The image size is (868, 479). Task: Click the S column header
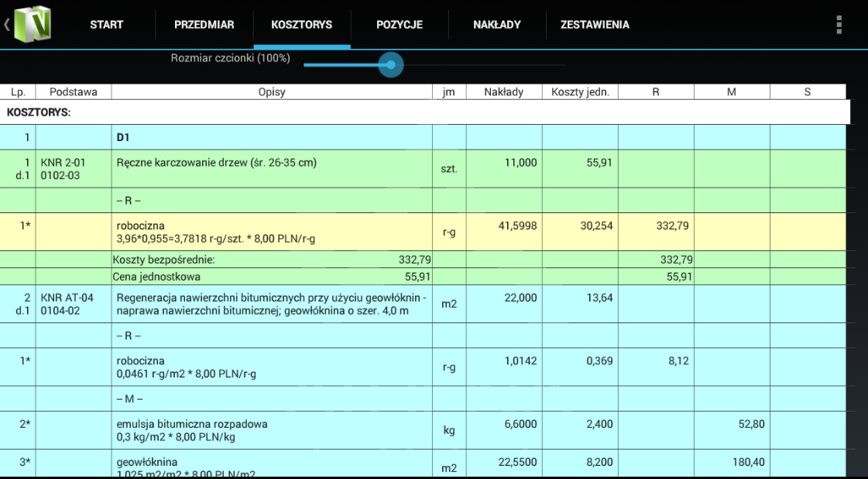pyautogui.click(x=808, y=92)
